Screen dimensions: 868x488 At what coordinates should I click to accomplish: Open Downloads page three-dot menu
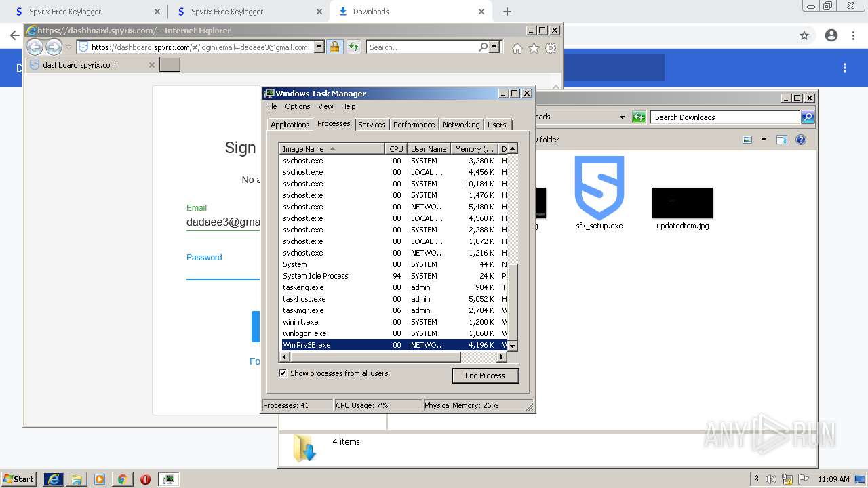click(x=845, y=68)
